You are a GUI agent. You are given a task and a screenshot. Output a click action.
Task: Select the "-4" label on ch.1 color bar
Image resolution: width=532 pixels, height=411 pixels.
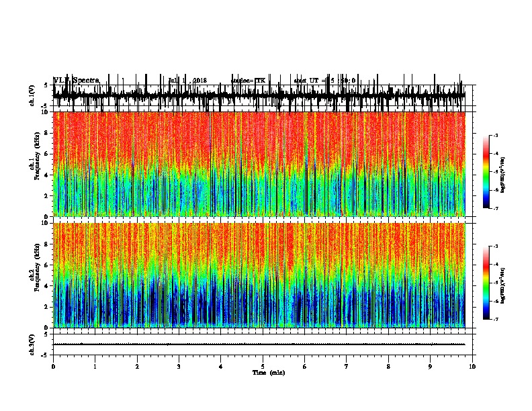point(496,154)
